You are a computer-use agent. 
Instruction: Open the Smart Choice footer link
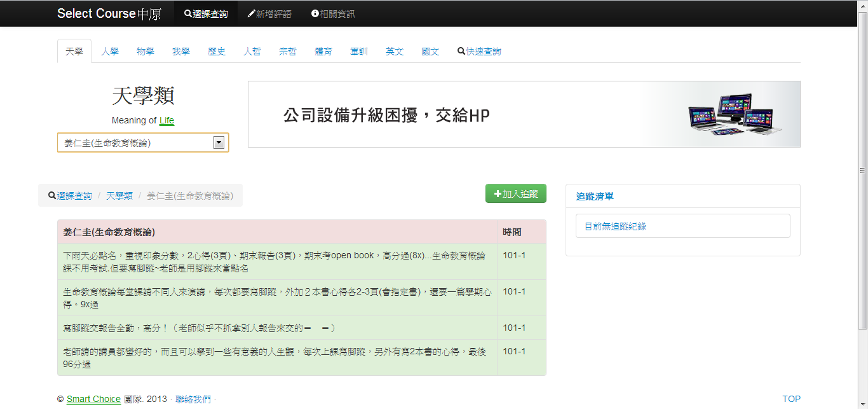[93, 399]
